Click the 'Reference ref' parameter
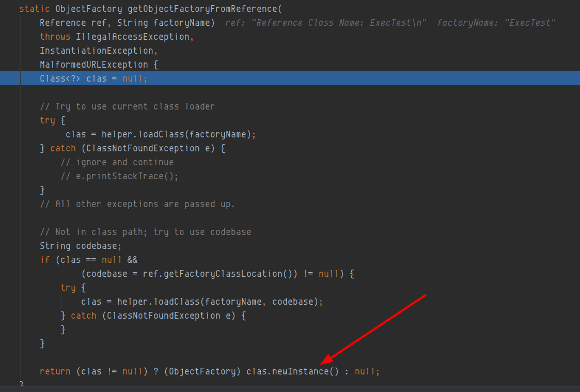The width and height of the screenshot is (580, 392). [x=73, y=23]
